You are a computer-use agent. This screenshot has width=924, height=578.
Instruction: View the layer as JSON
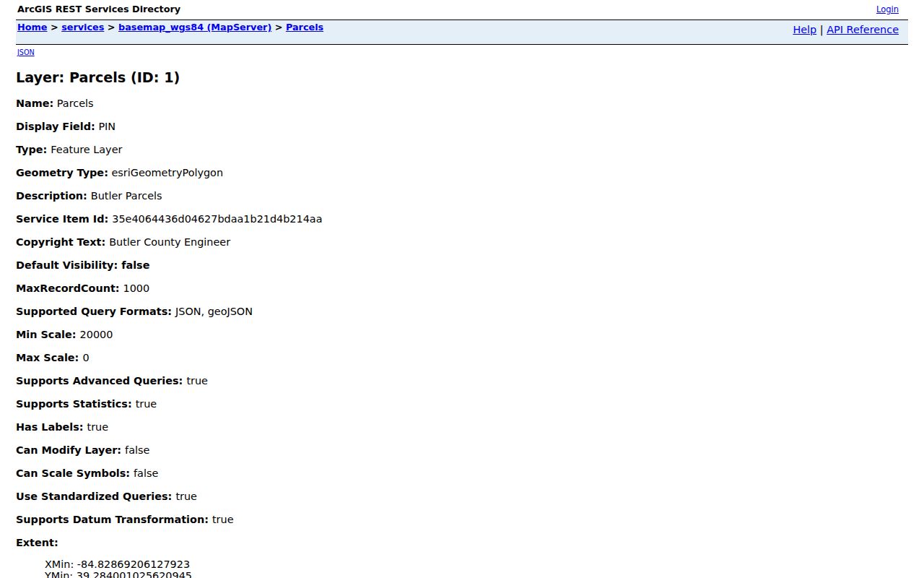click(x=26, y=52)
